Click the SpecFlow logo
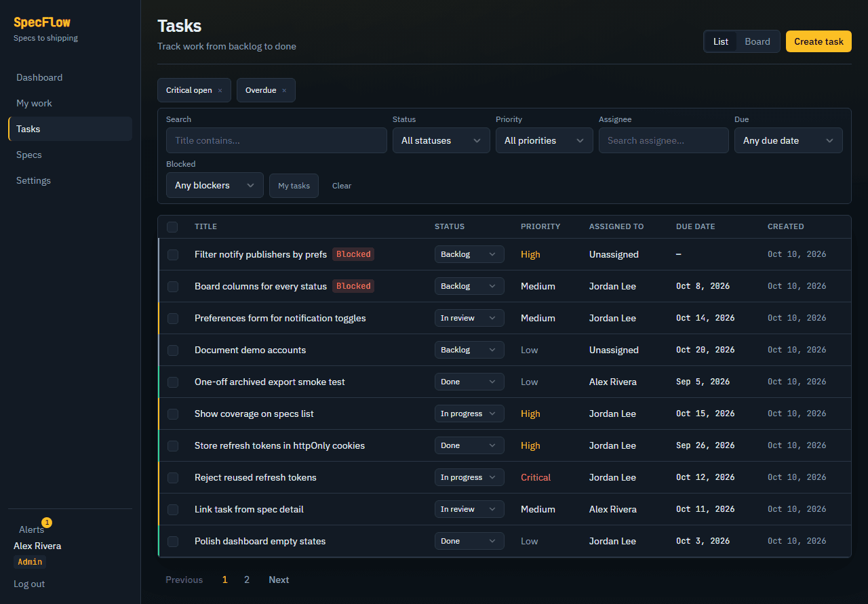 [42, 22]
